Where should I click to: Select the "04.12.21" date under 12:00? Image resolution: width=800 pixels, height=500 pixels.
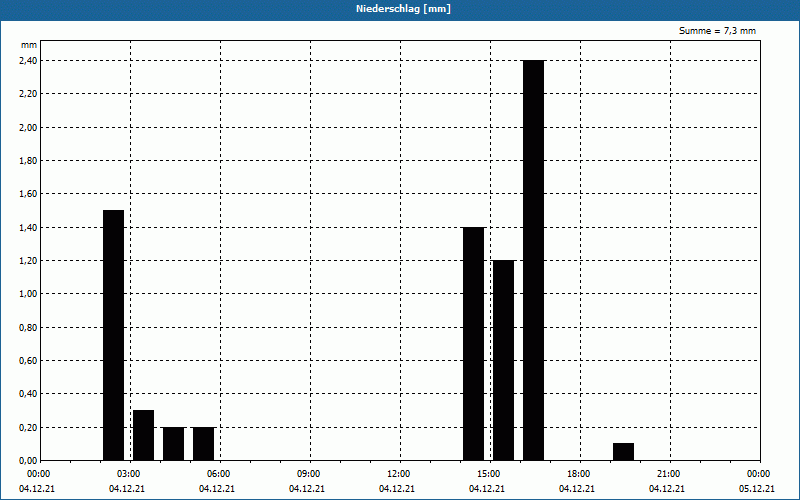pyautogui.click(x=397, y=489)
